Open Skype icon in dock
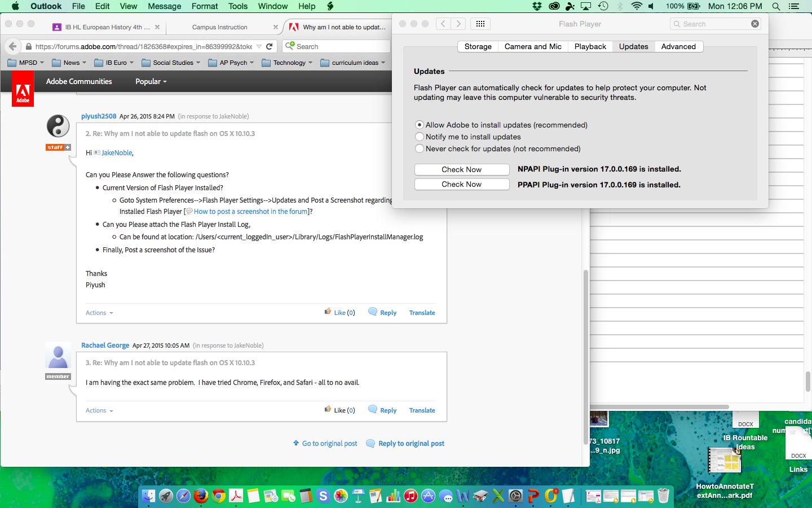Screen dimensions: 812x508 323,496
